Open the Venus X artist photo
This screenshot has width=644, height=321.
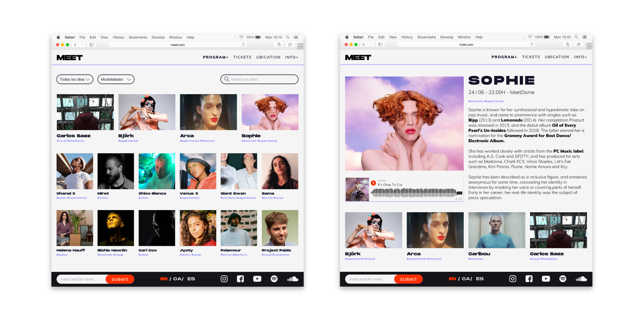(198, 171)
